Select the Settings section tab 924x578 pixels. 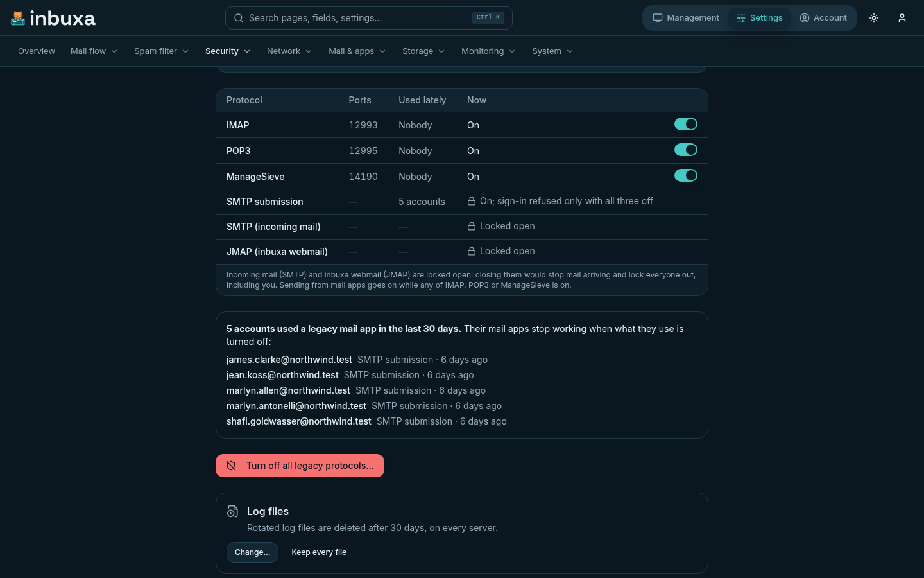[759, 18]
